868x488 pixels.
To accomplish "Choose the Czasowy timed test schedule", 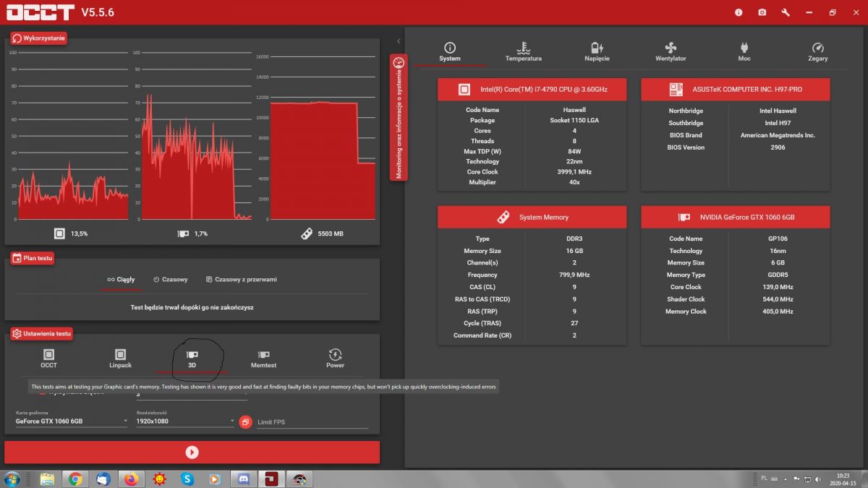I will click(171, 279).
